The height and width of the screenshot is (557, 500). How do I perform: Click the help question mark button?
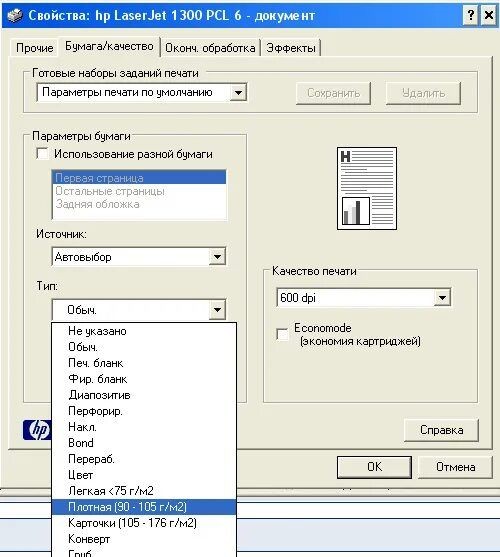coord(471,15)
